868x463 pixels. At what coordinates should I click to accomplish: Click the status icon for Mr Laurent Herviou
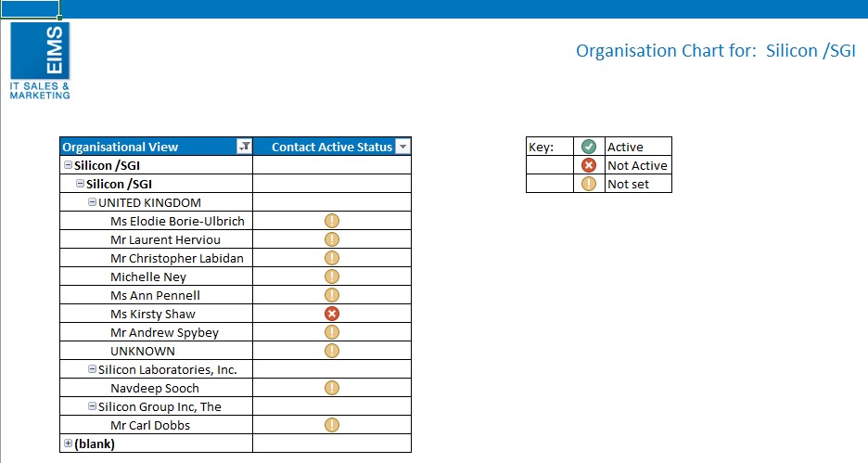pos(332,239)
